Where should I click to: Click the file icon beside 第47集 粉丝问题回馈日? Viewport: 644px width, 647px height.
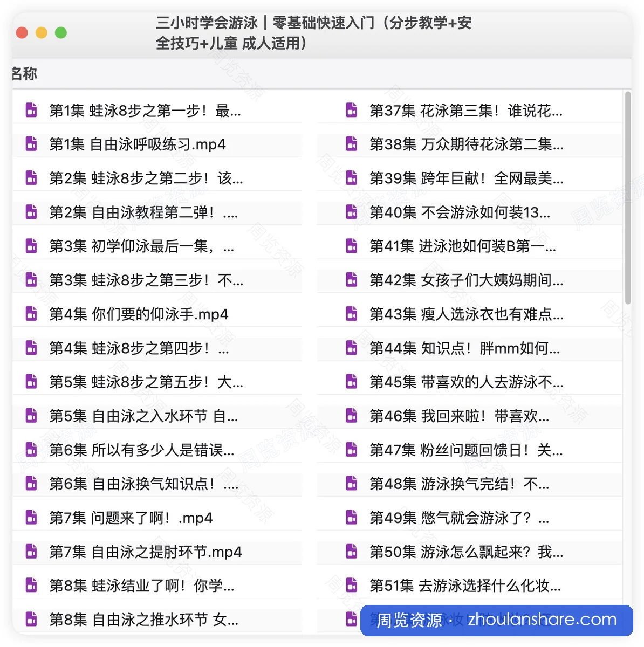tap(352, 450)
